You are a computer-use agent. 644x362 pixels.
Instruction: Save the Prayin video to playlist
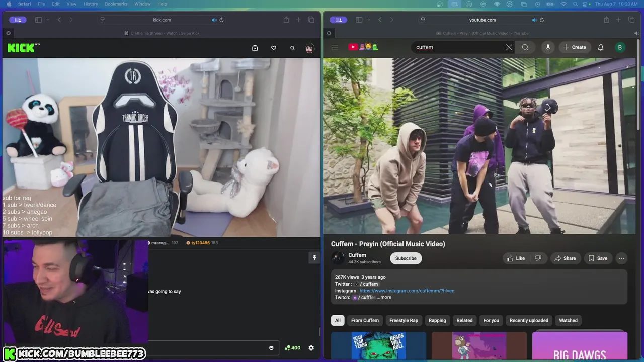pyautogui.click(x=598, y=258)
